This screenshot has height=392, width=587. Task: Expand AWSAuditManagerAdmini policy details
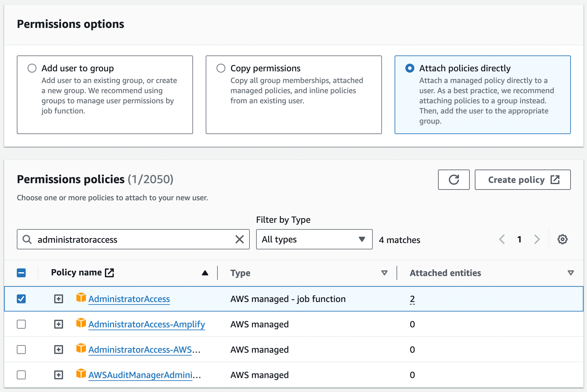click(x=59, y=375)
